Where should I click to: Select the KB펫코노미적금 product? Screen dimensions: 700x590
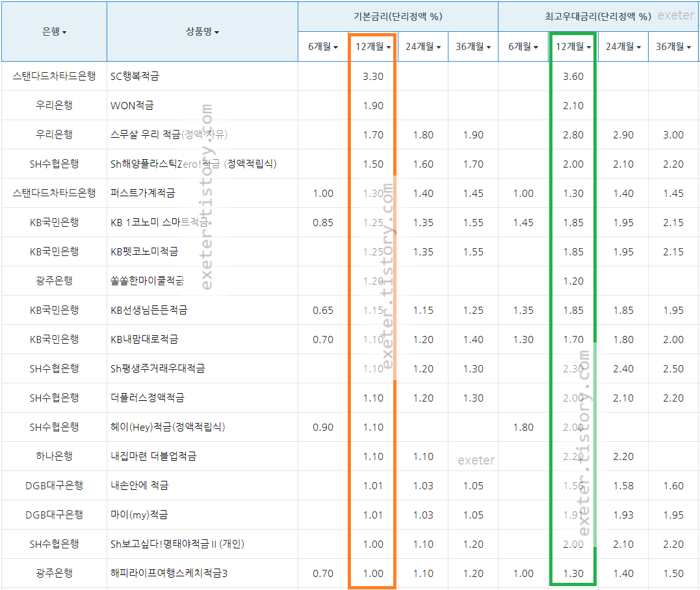[x=144, y=251]
